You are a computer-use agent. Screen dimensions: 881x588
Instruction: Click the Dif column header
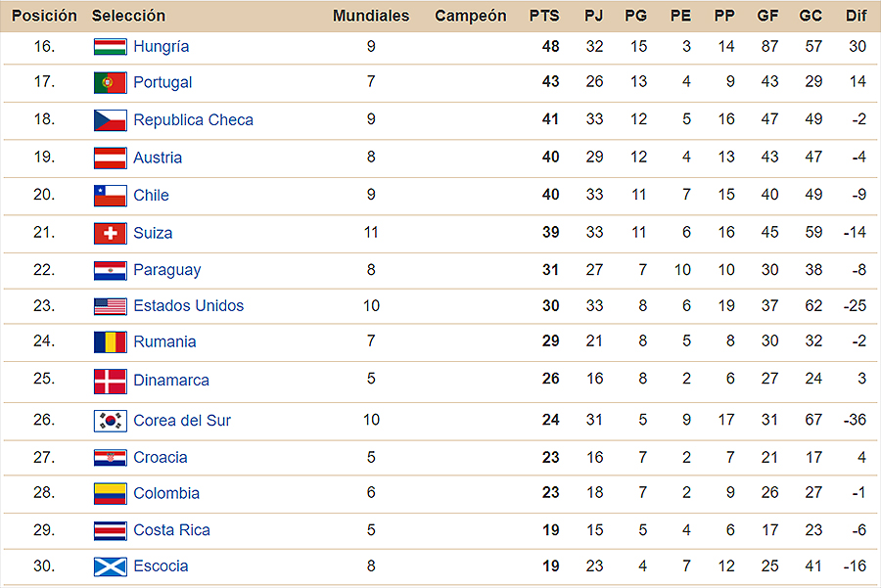pos(857,16)
